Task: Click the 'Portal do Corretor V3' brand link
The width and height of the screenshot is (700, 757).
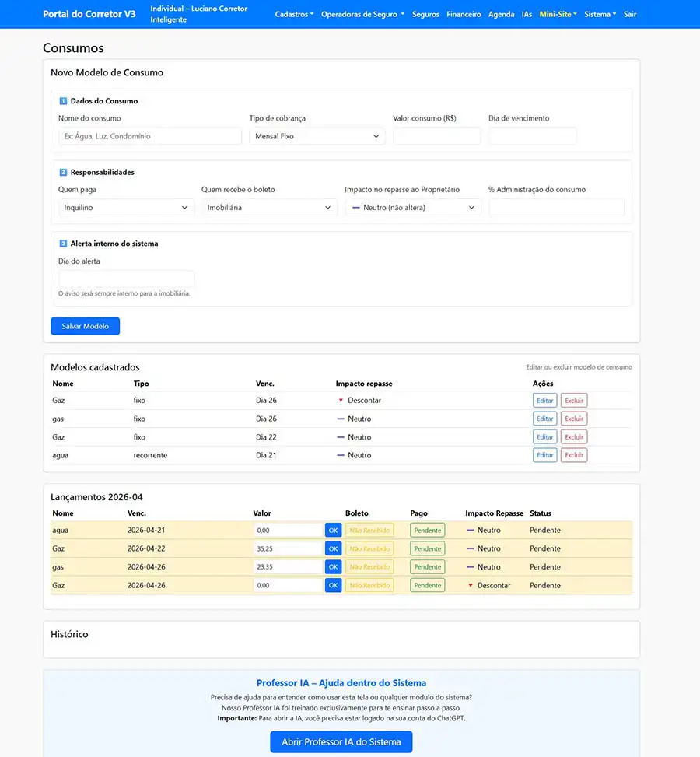Action: (89, 14)
